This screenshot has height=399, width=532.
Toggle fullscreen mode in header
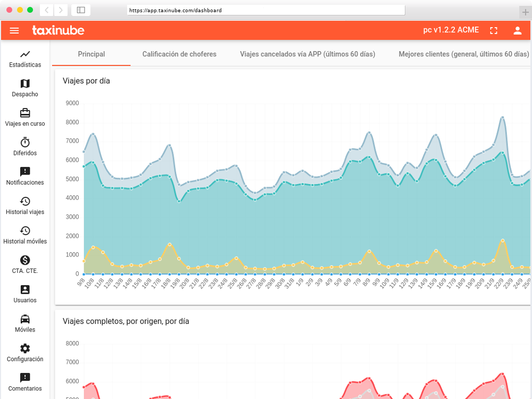pyautogui.click(x=494, y=30)
